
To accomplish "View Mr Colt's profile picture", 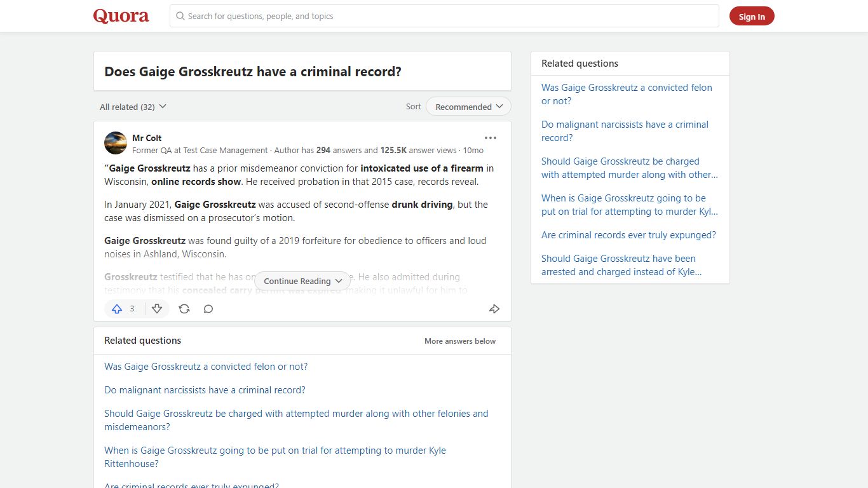I will click(x=116, y=143).
